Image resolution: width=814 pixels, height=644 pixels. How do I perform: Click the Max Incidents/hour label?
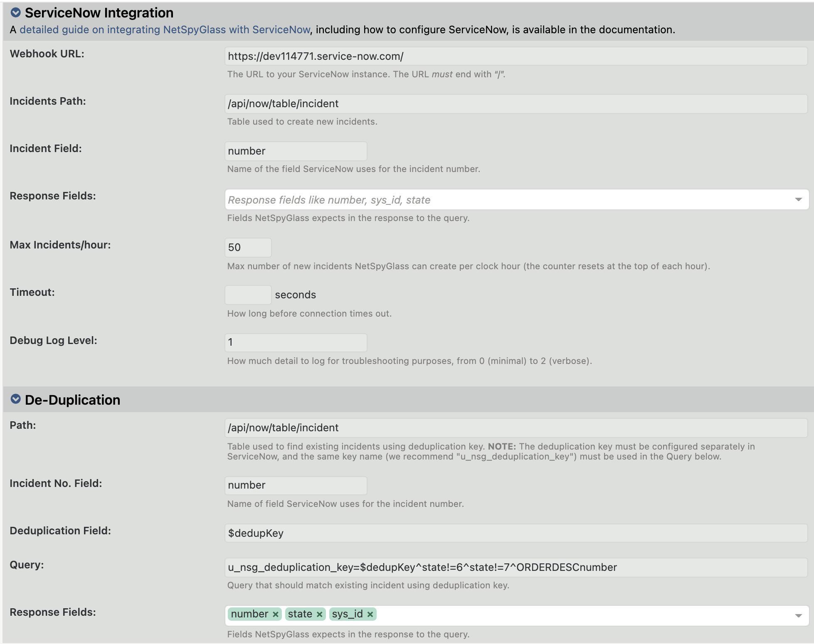(x=60, y=245)
